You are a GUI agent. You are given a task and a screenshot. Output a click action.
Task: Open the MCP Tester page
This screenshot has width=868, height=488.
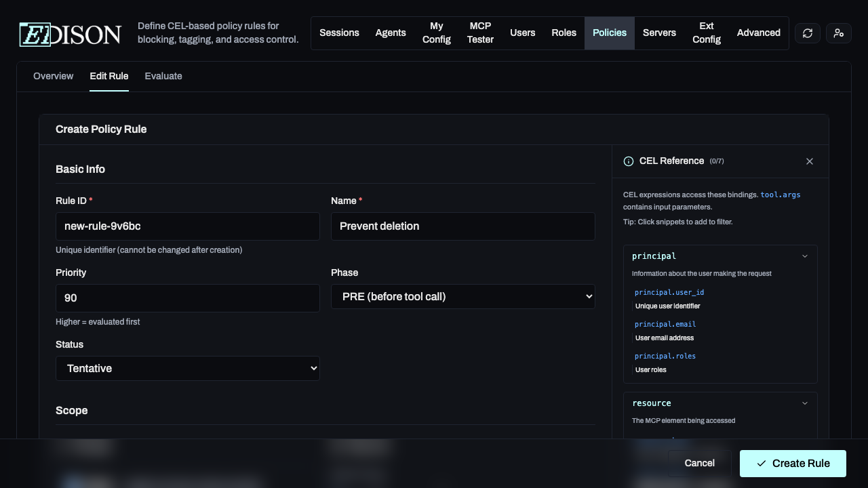pos(480,33)
